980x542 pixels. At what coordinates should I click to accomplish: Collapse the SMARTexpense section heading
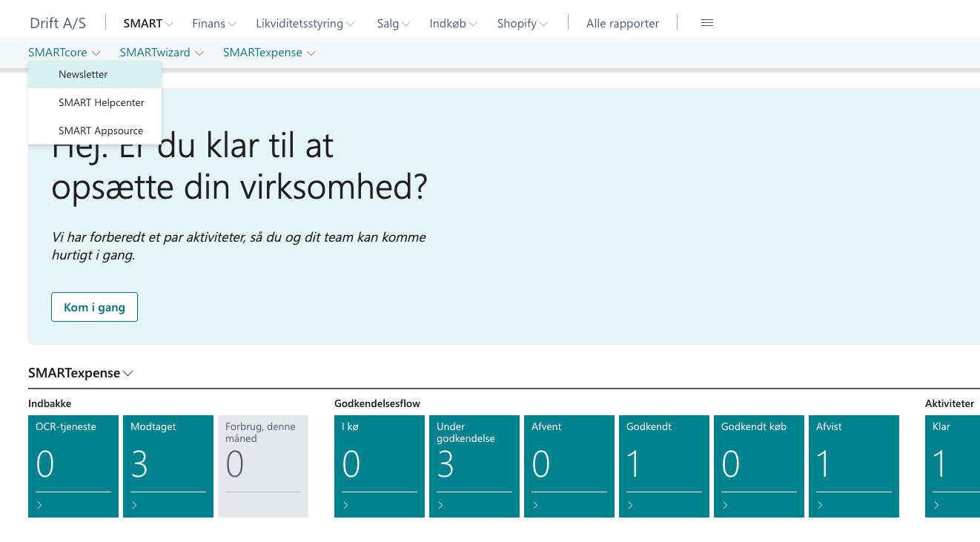[80, 373]
